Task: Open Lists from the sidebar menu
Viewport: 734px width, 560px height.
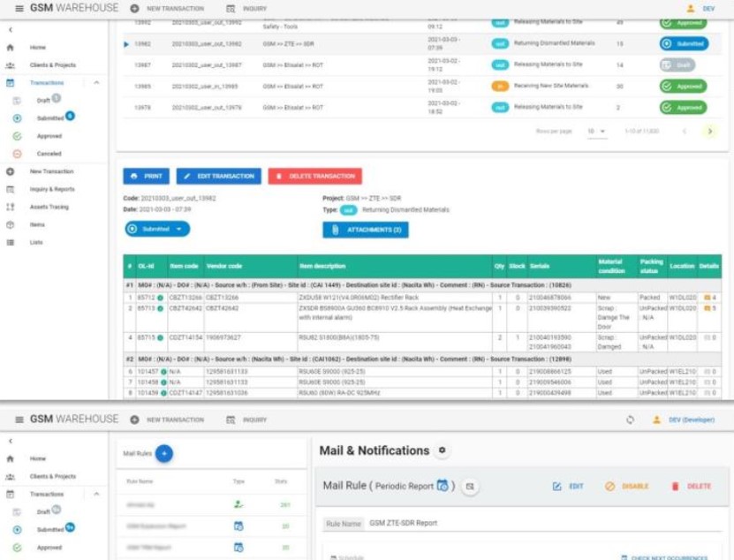Action: coord(36,242)
